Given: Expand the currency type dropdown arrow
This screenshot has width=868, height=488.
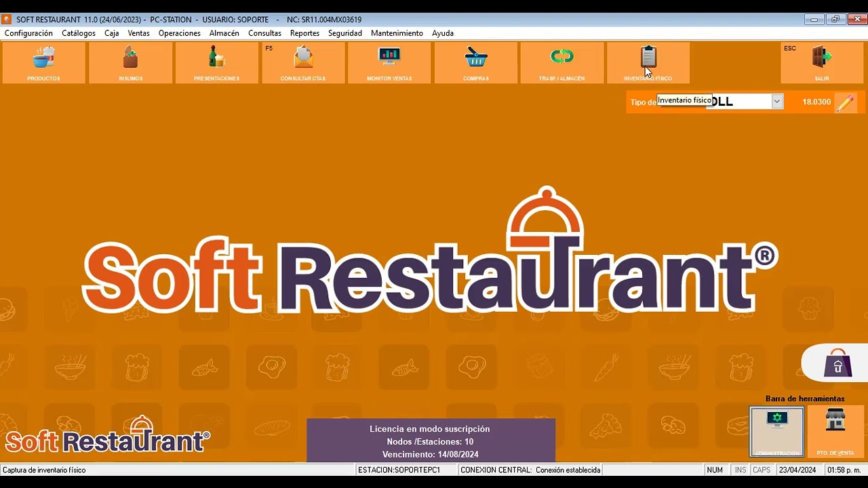Looking at the screenshot, I should coord(777,102).
